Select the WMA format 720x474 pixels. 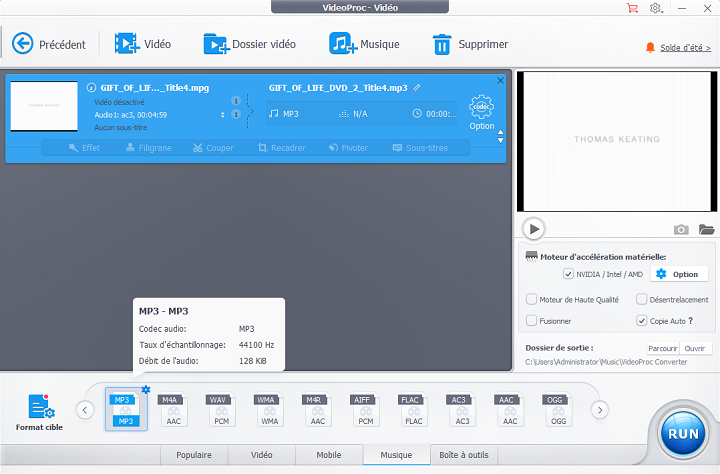(269, 410)
